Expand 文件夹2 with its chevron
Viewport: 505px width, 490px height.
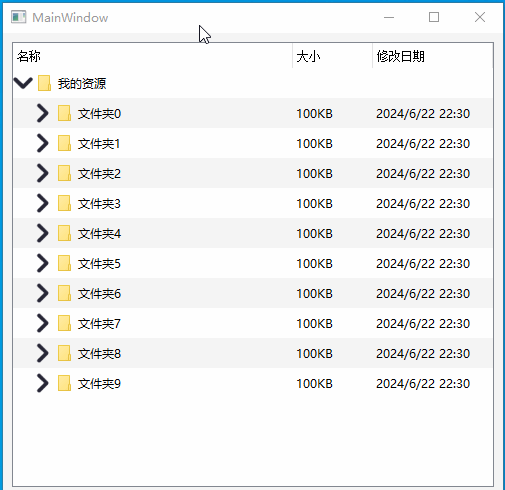pyautogui.click(x=42, y=173)
